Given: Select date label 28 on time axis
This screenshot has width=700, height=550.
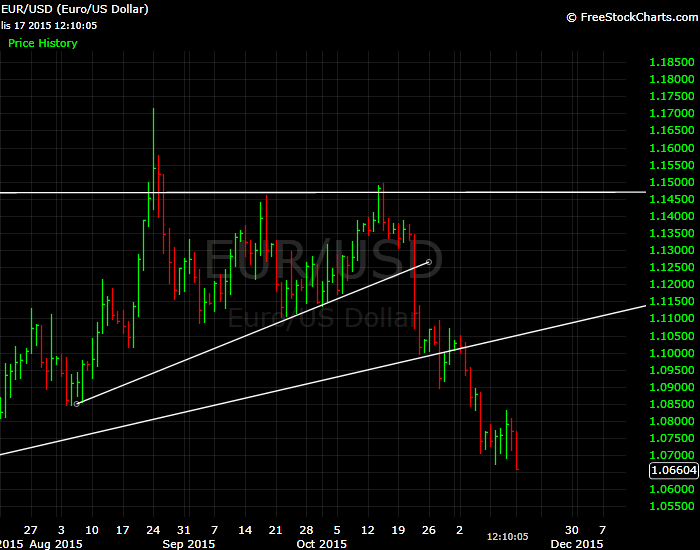Looking at the screenshot, I should coord(306,530).
